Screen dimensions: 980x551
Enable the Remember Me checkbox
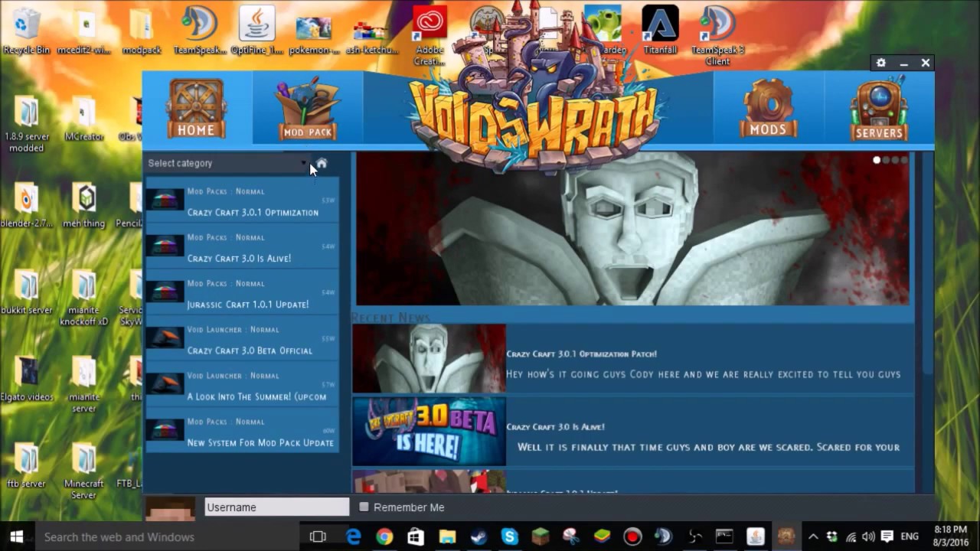pyautogui.click(x=364, y=507)
